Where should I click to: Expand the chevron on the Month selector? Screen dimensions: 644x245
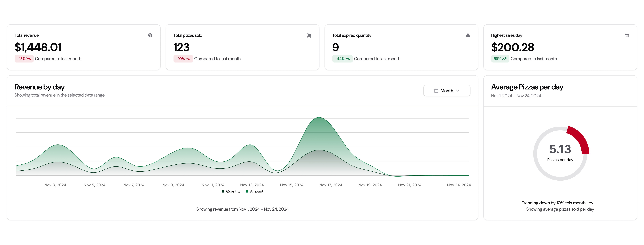[458, 91]
